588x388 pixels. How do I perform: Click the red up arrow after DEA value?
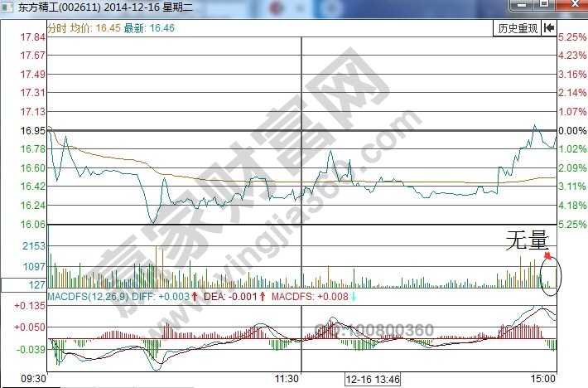(263, 296)
